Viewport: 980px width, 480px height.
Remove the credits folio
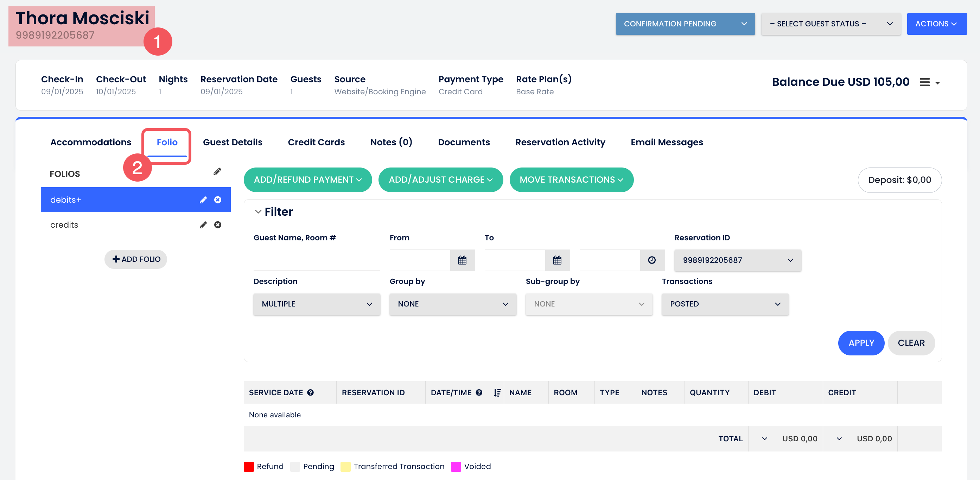pos(218,225)
